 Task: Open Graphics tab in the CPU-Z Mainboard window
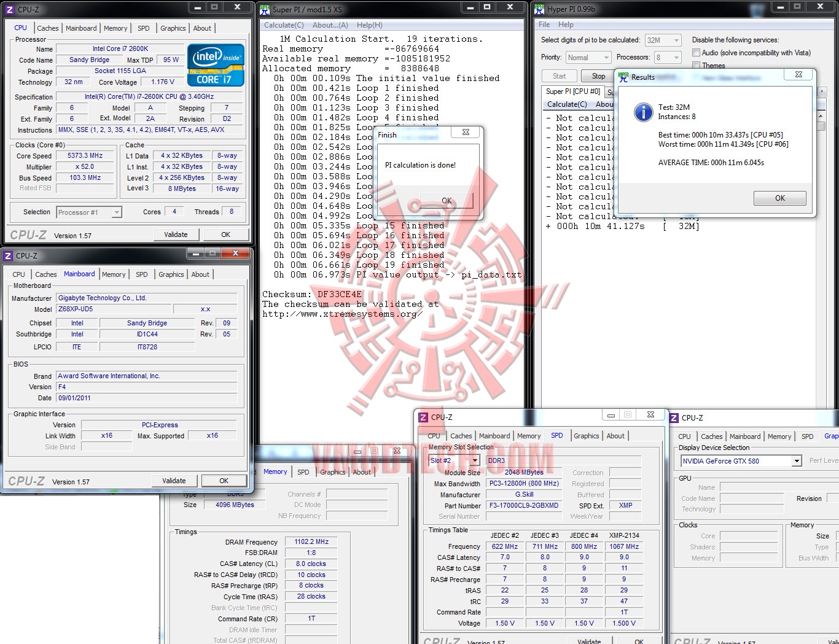(x=171, y=274)
